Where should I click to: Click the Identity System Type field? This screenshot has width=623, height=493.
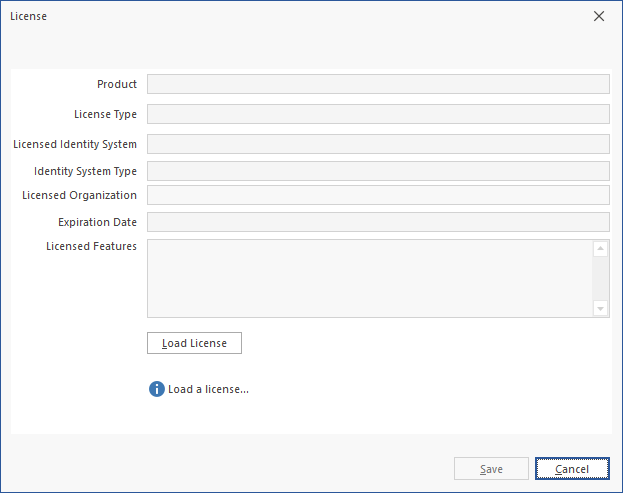click(x=378, y=171)
